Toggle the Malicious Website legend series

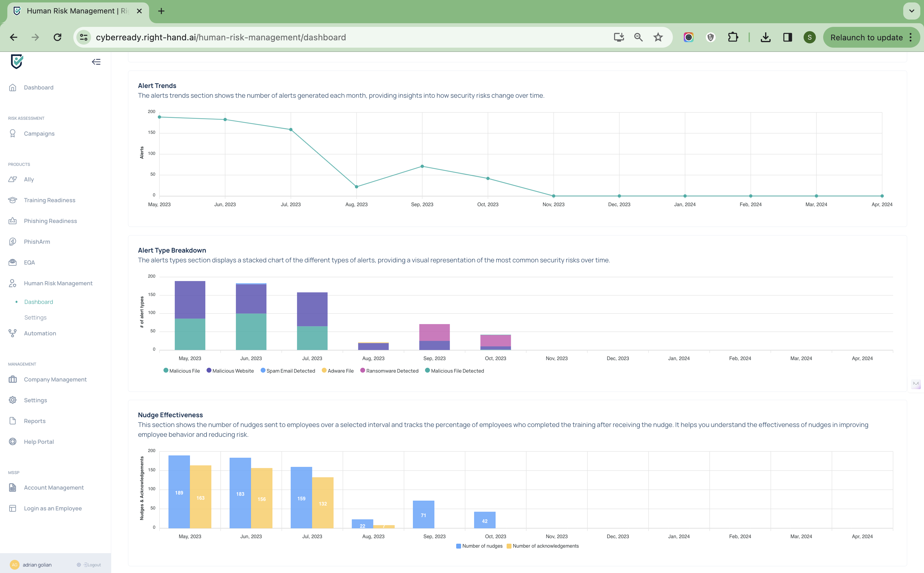coord(233,370)
